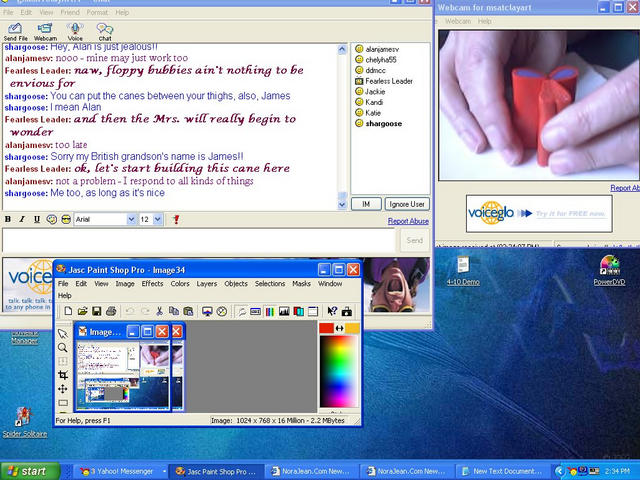Open context help arrow-question icon
The height and width of the screenshot is (480, 640).
(332, 311)
